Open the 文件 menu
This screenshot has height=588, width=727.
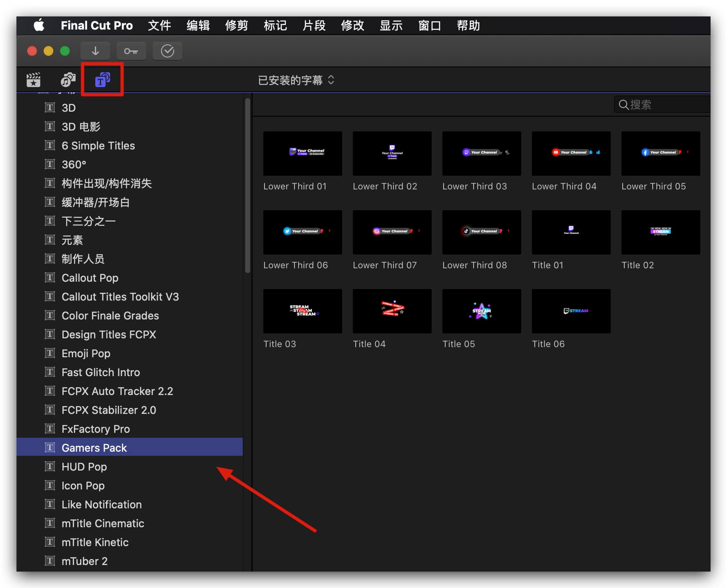tap(159, 25)
